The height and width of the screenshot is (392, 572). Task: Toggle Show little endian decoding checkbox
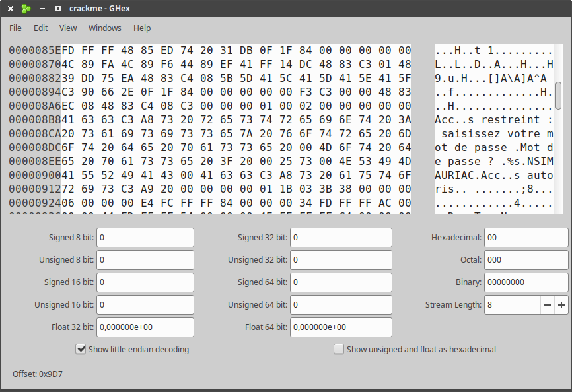pyautogui.click(x=81, y=349)
